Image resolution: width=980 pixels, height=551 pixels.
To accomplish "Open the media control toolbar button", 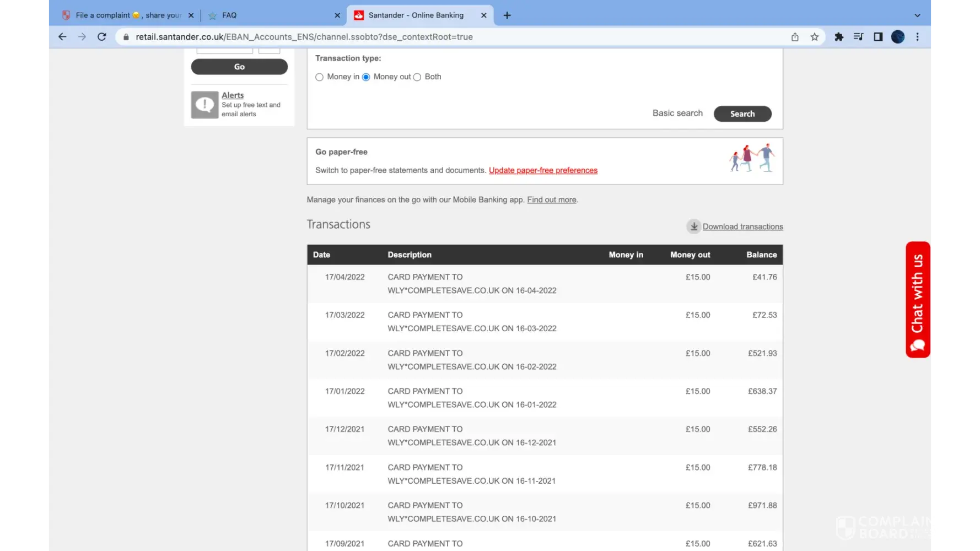I will (x=858, y=37).
